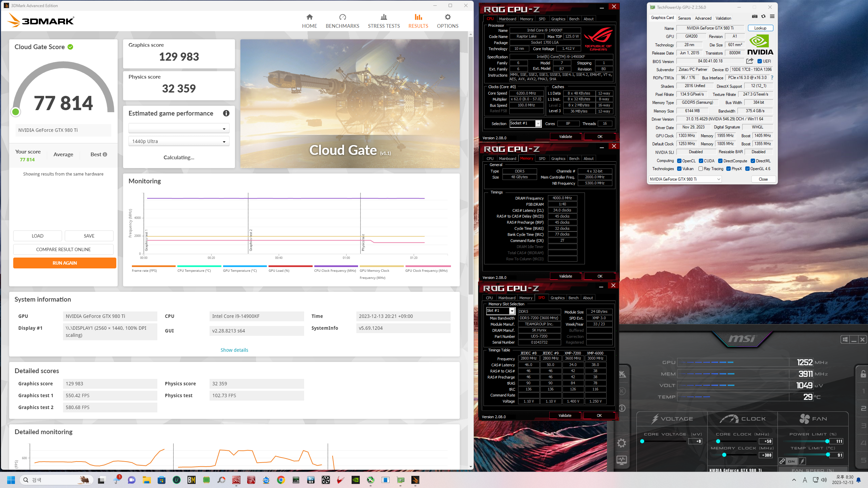Click the GPU-Z screenshot camera icon
Screen dimensions: 868x488
(x=754, y=16)
